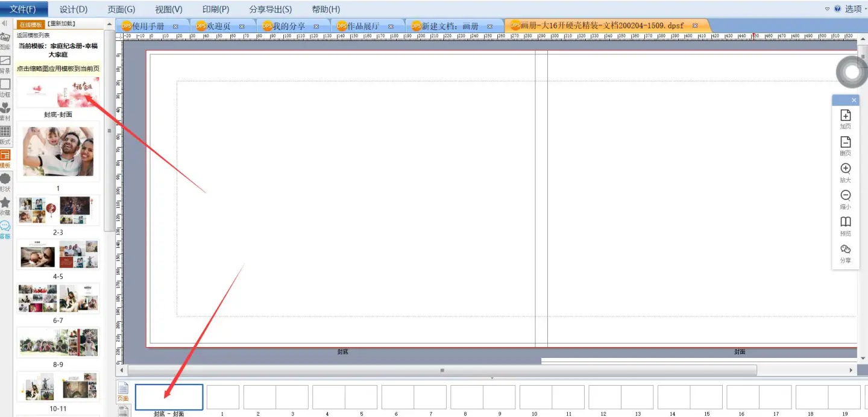Collapse the page thumbnail strip handle
This screenshot has height=417, width=868.
click(492, 378)
